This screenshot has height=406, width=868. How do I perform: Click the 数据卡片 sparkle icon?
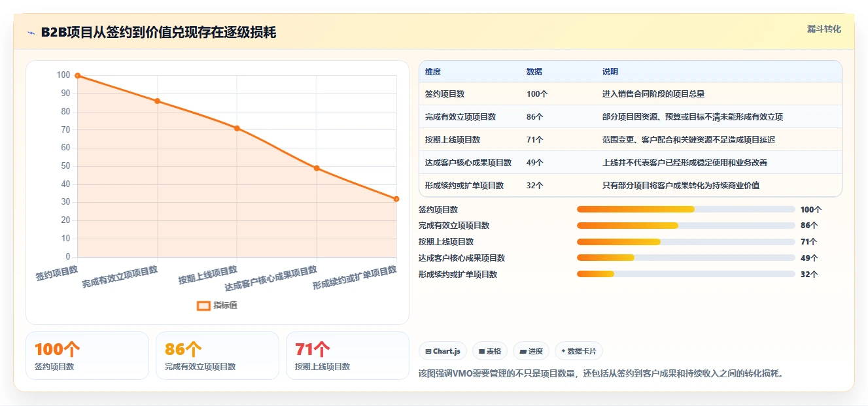[x=563, y=351]
